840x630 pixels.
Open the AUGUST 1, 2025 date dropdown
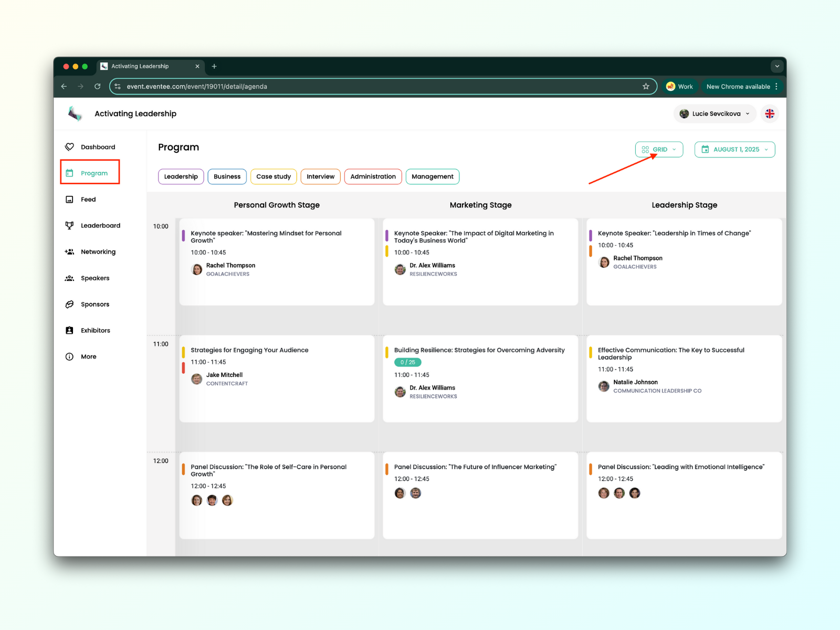[734, 150]
